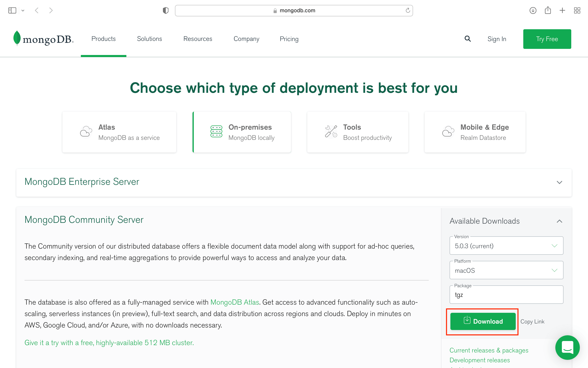
Task: Open Development releases link
Action: (480, 360)
